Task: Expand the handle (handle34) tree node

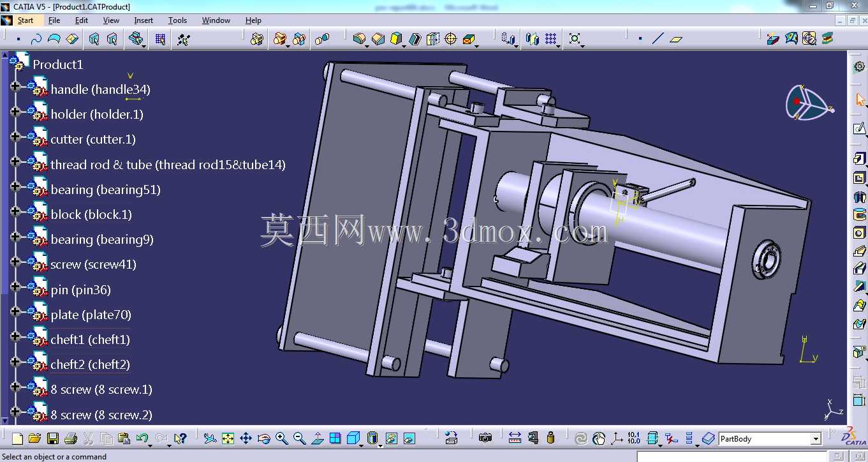Action: [x=15, y=86]
